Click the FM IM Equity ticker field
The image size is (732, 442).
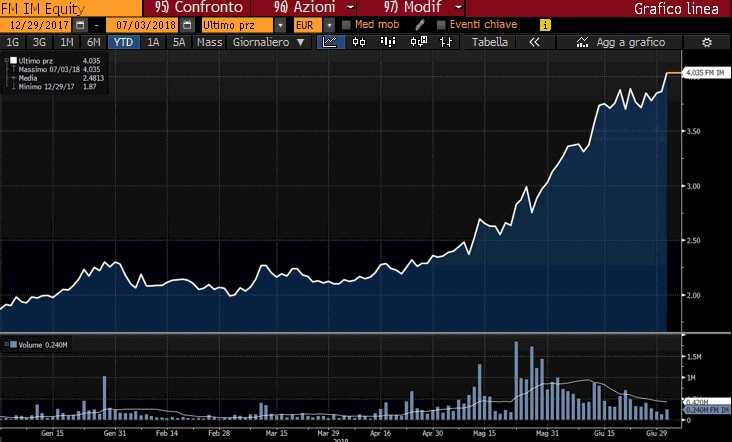70,8
